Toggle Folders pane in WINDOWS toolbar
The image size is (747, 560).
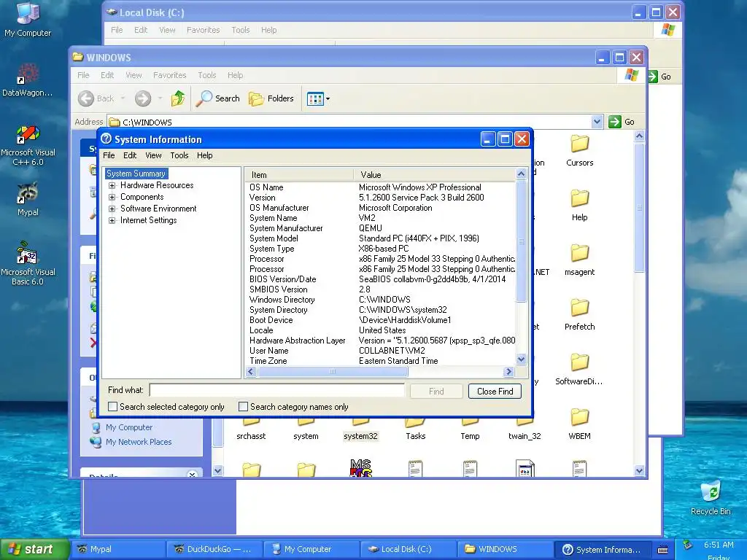coord(271,98)
